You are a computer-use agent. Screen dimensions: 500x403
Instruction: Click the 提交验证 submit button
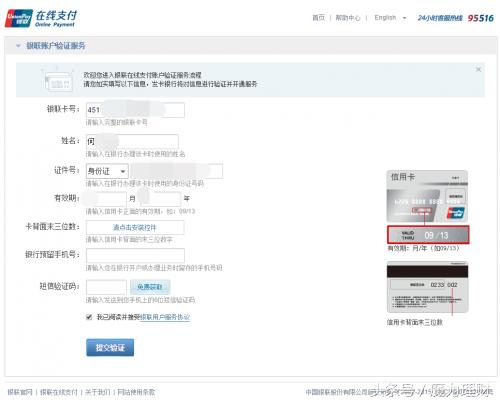coord(110,348)
